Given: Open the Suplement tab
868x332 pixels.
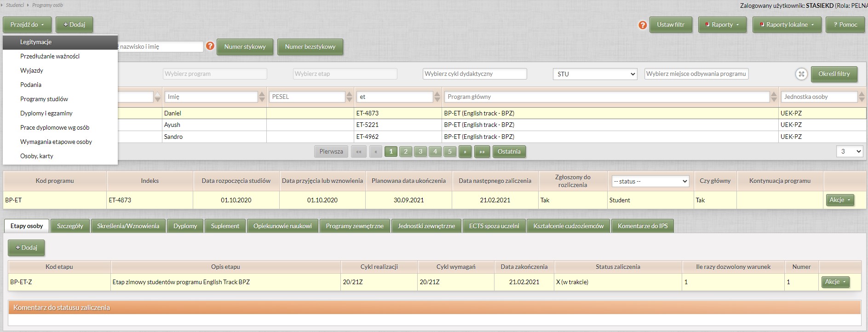Looking at the screenshot, I should click(x=225, y=226).
